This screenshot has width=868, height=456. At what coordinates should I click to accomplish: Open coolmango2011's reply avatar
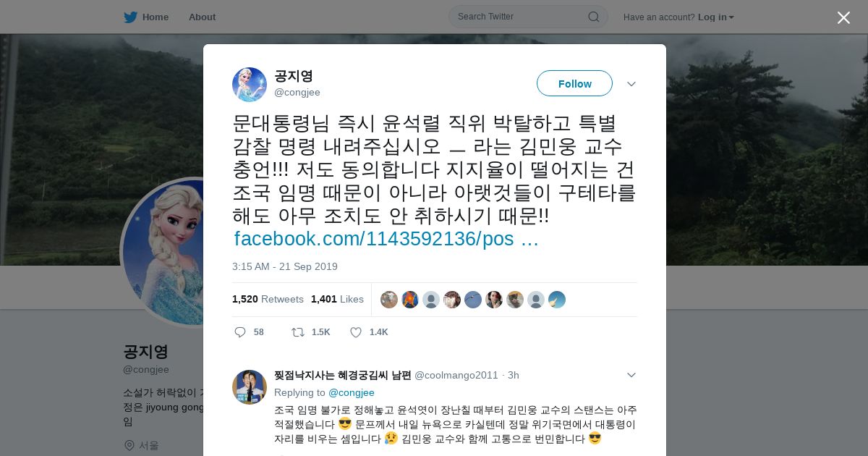(x=250, y=387)
